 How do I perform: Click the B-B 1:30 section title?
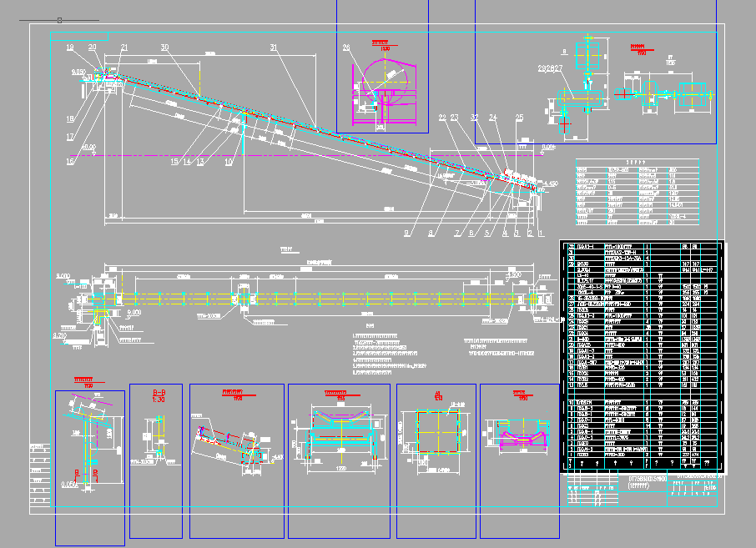coord(159,396)
